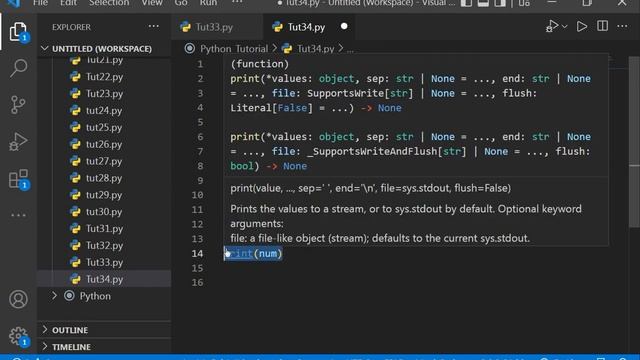640x360 pixels.
Task: Open Source Control view
Action: pos(18,105)
